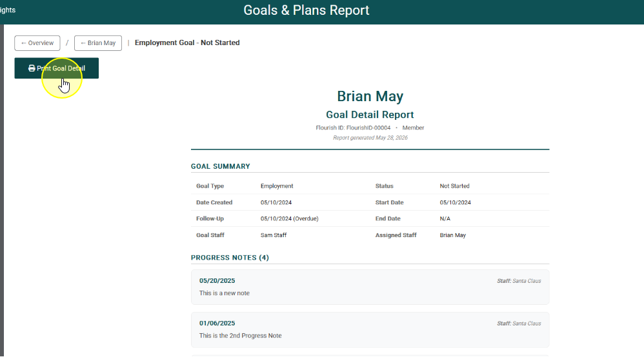Viewport: 644px width, 357px height.
Task: Click the Follow-Up label
Action: (x=210, y=218)
